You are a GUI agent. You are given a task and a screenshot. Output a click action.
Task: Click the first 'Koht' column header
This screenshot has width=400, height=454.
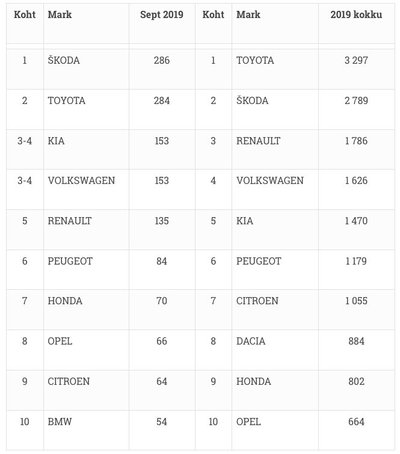[25, 15]
